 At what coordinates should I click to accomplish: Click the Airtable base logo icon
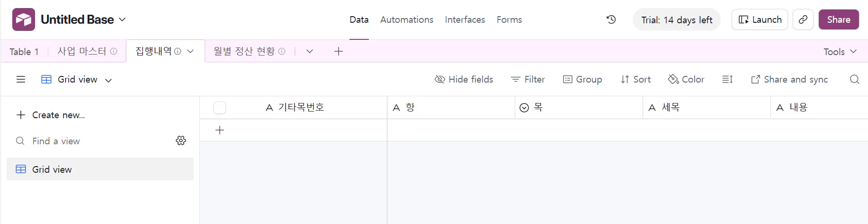coord(24,19)
